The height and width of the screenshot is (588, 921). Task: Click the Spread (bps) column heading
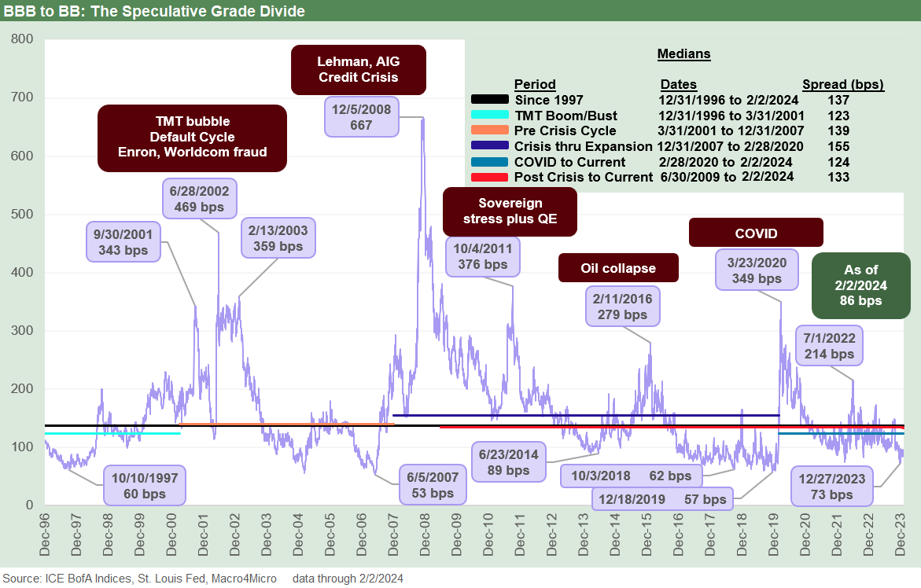coord(843,84)
